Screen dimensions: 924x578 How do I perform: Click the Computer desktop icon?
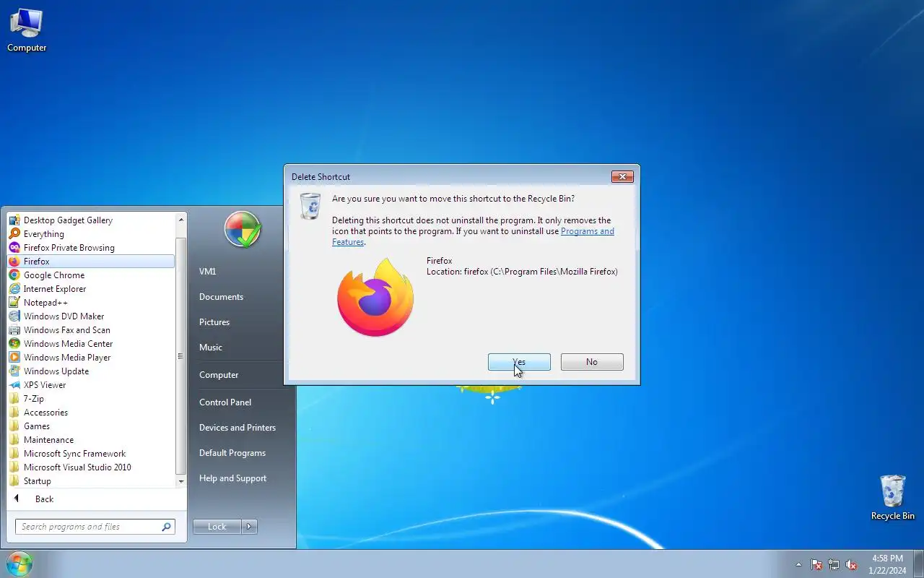point(27,30)
